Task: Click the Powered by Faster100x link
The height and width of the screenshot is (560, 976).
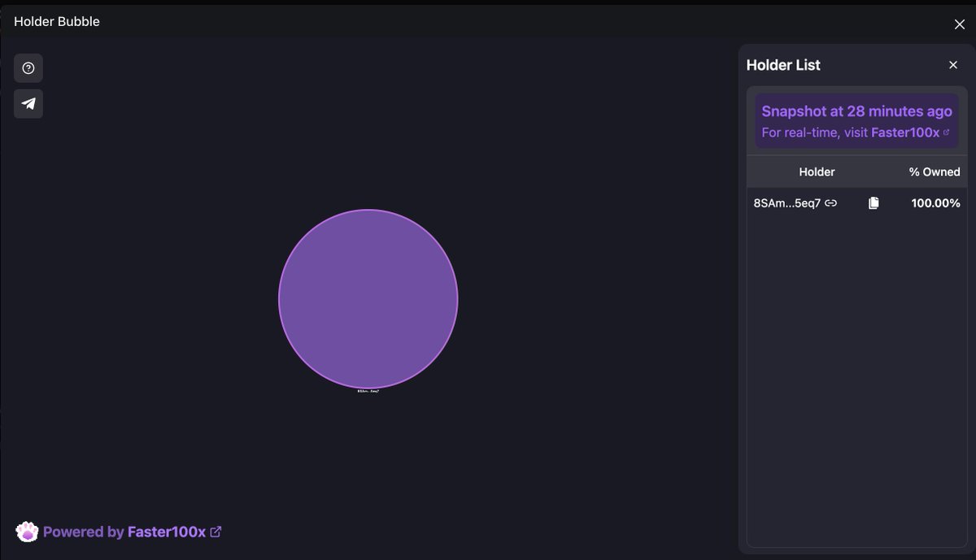Action: pos(133,532)
